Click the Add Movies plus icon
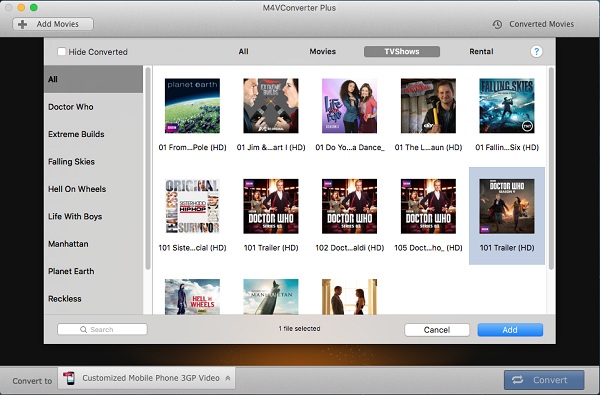 click(x=23, y=24)
